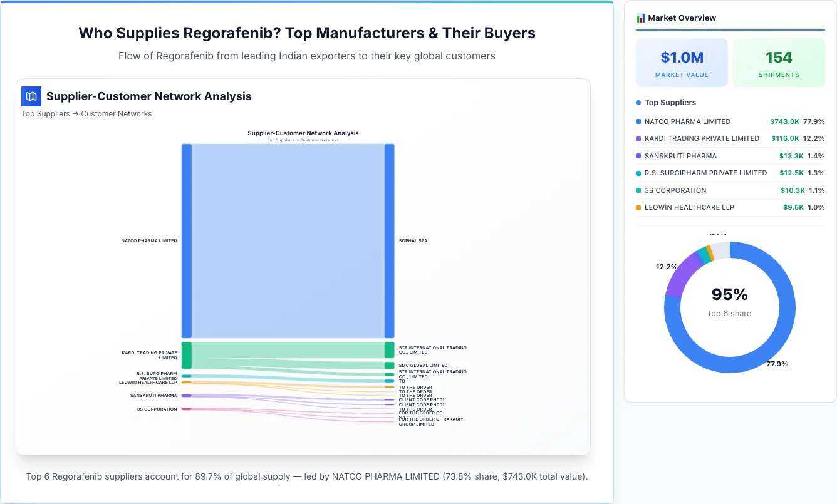This screenshot has height=504, width=837.
Task: Click the green square marker for 3S CORPORATION
Action: [637, 190]
